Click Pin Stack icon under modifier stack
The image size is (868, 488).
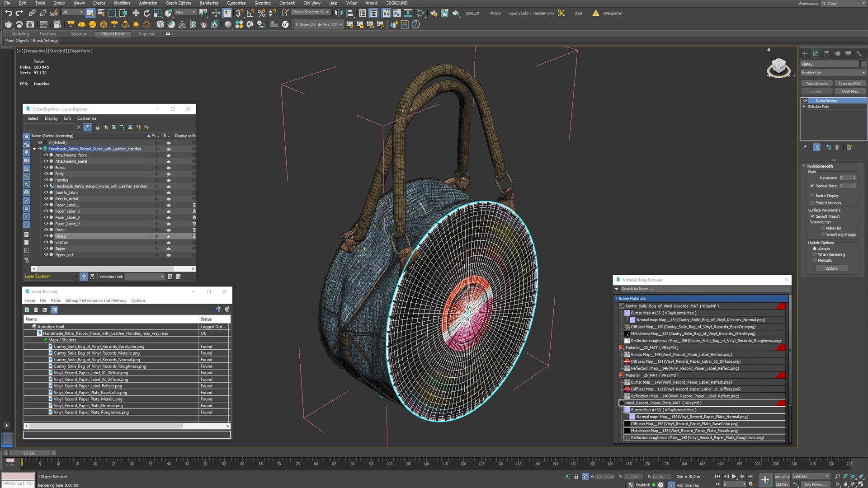tap(804, 147)
